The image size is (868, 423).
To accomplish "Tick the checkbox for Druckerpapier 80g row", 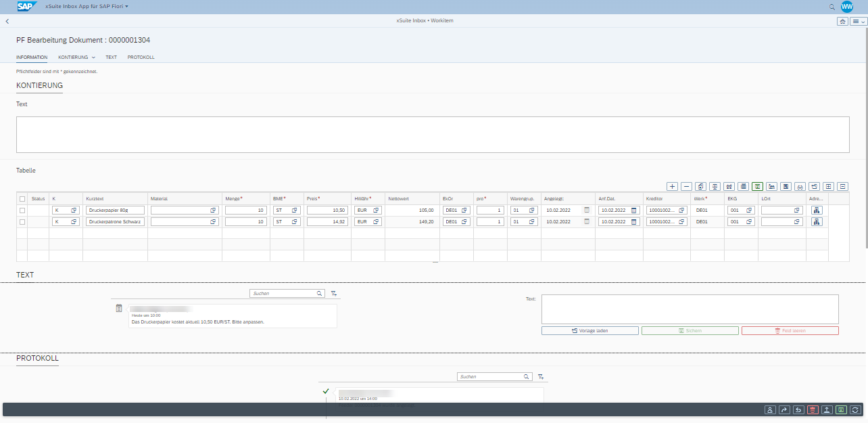I will (22, 210).
